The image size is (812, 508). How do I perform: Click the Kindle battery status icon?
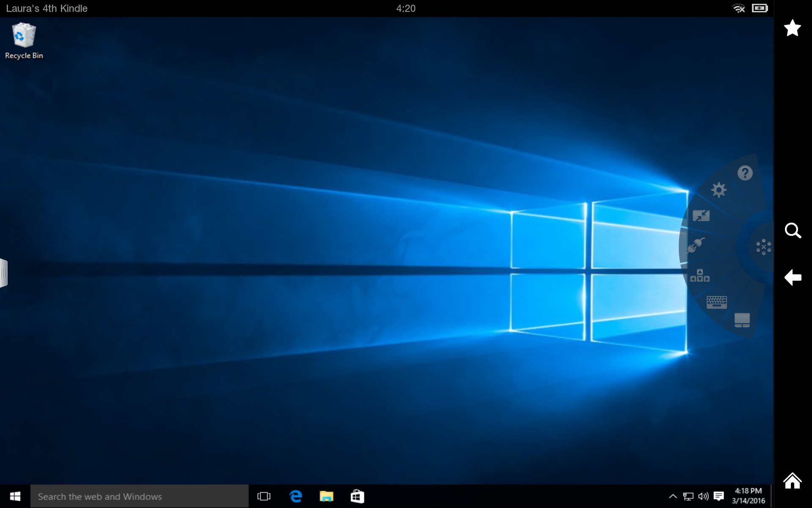(760, 8)
